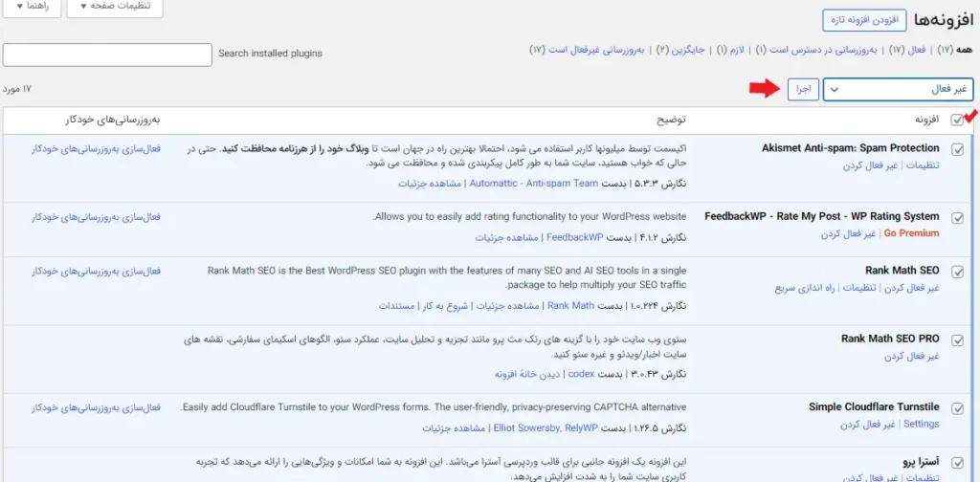Deactivate the Rank Math SEO plugin

pos(912,288)
